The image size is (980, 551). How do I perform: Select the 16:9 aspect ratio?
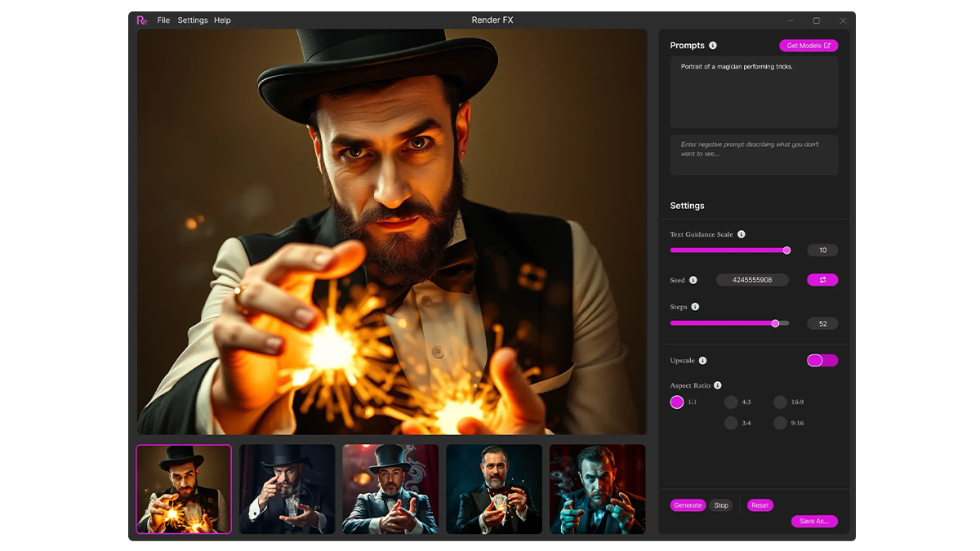780,402
